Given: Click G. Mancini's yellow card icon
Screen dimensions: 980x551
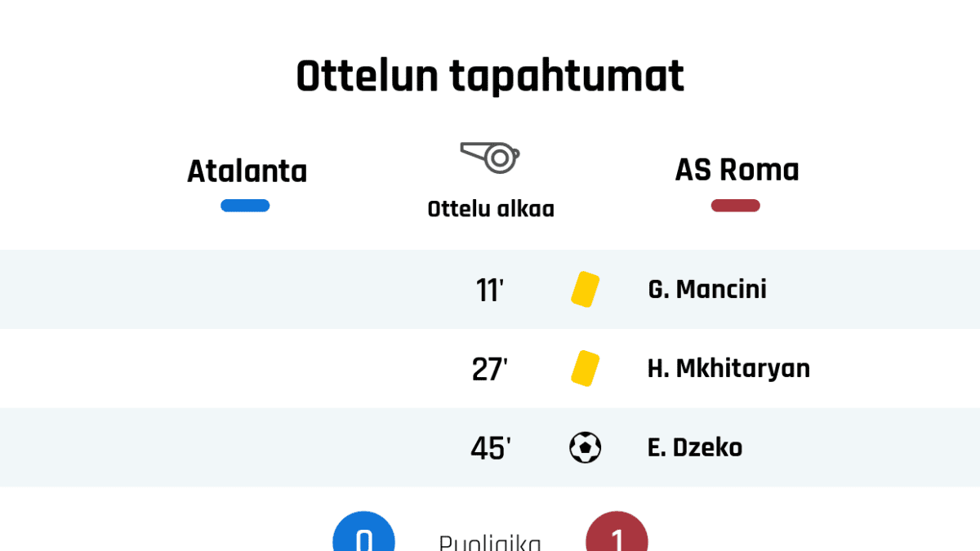Looking at the screenshot, I should (x=585, y=289).
